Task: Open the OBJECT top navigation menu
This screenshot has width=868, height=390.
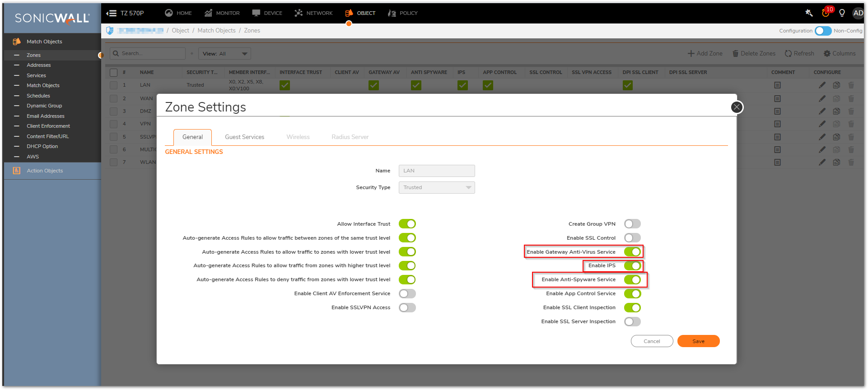Action: [x=360, y=13]
